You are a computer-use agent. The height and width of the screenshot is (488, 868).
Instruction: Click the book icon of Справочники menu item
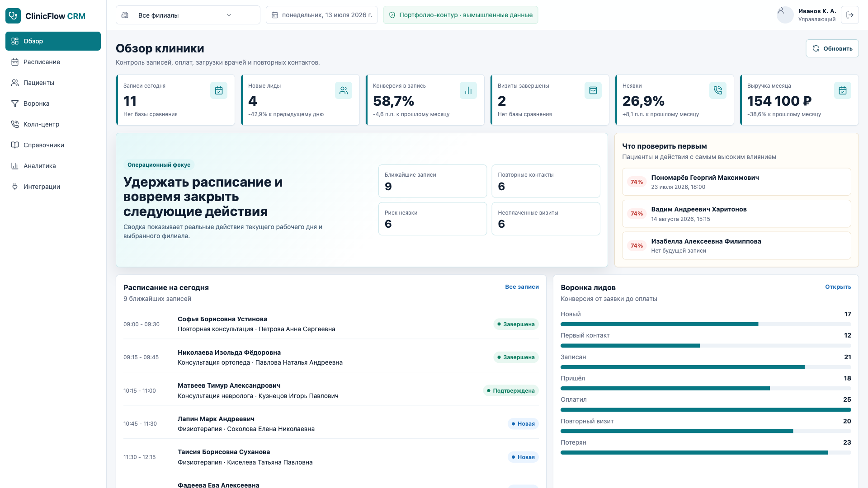click(x=15, y=145)
